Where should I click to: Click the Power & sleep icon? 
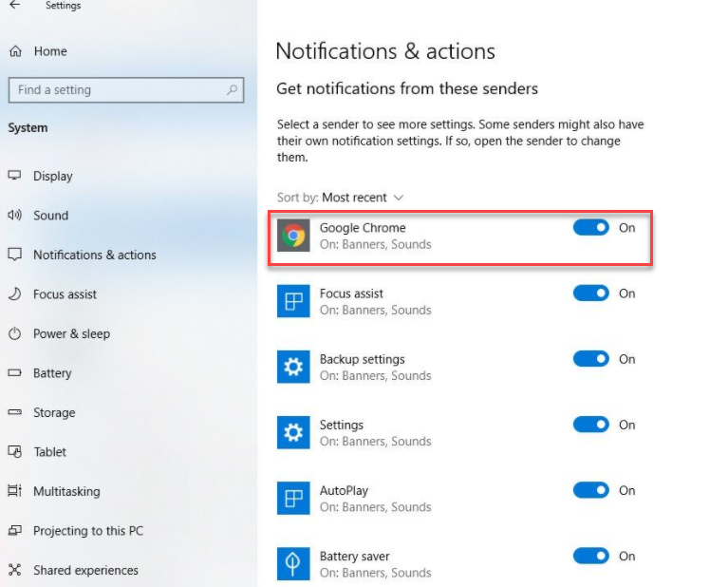coord(15,333)
